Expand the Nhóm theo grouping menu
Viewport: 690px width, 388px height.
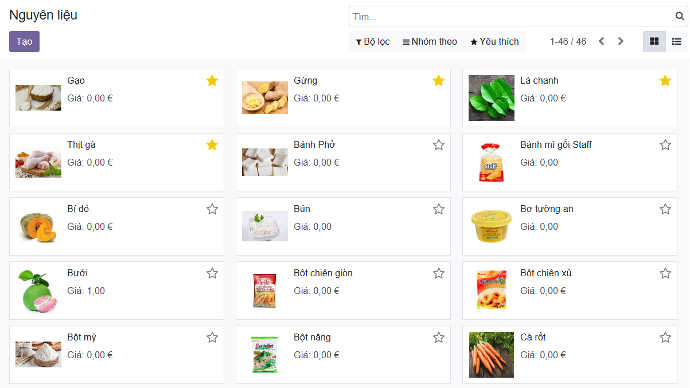point(430,42)
